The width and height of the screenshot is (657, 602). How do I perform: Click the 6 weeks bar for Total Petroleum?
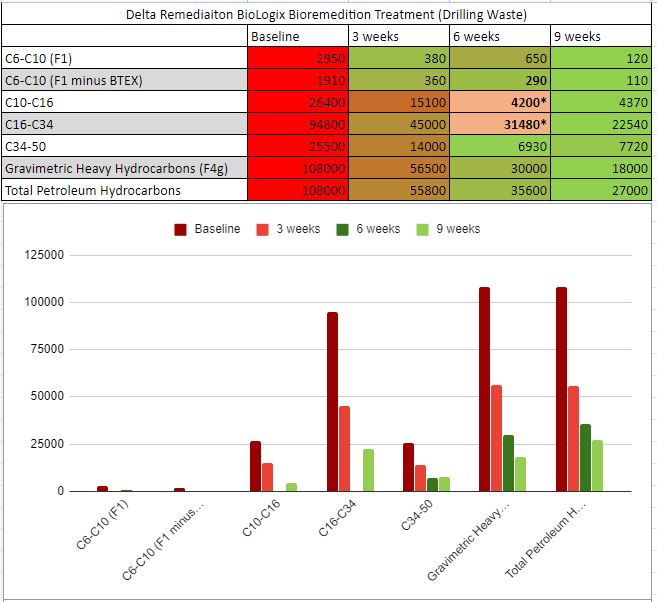tap(585, 458)
